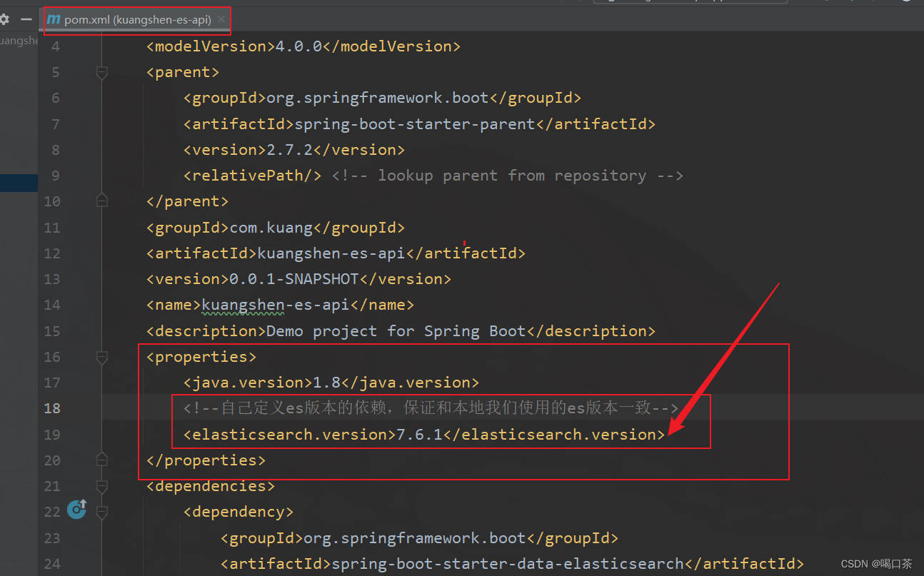Viewport: 924px width, 576px height.
Task: Click the opening properties tag
Action: (201, 357)
